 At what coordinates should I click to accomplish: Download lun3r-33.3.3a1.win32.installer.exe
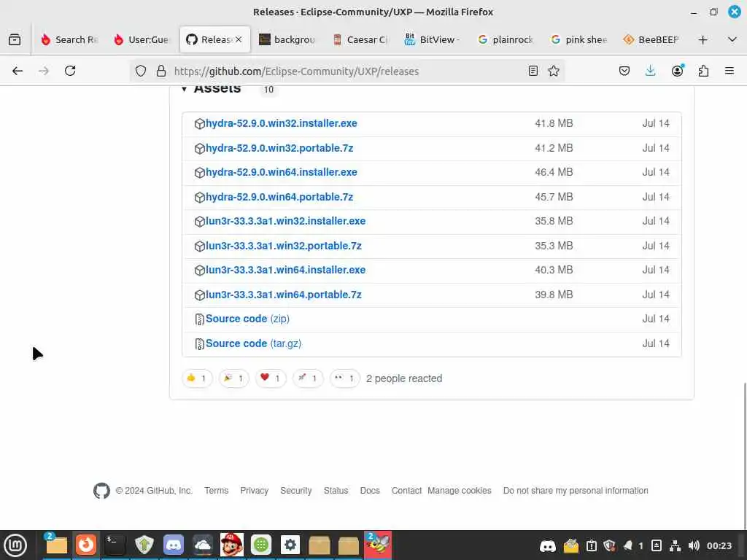click(x=285, y=222)
